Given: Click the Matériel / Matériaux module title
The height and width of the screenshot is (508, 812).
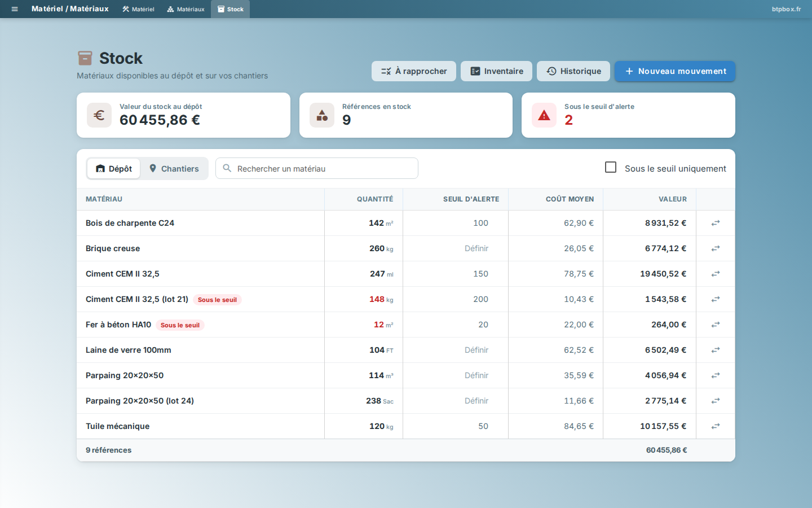Looking at the screenshot, I should tap(70, 9).
